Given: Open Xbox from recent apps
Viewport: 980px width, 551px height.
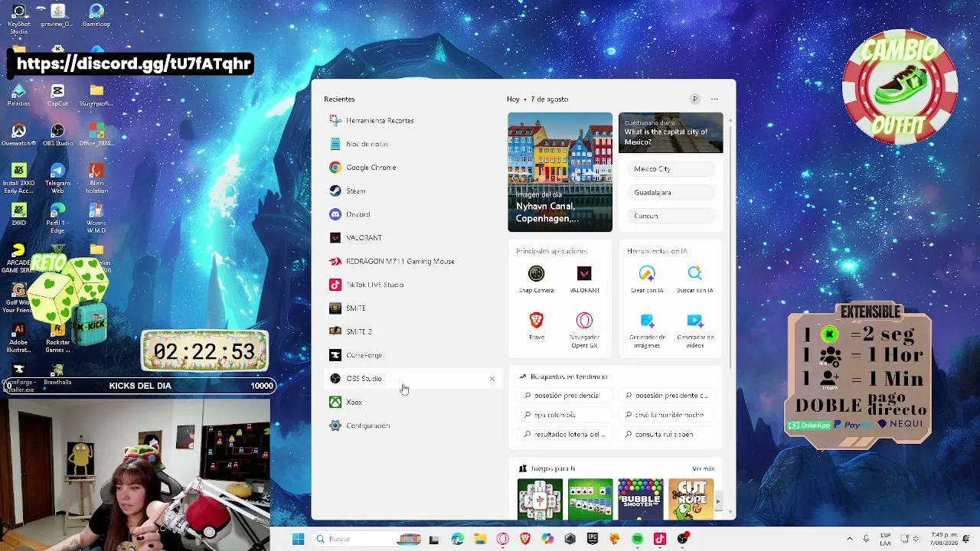Looking at the screenshot, I should click(413, 403).
